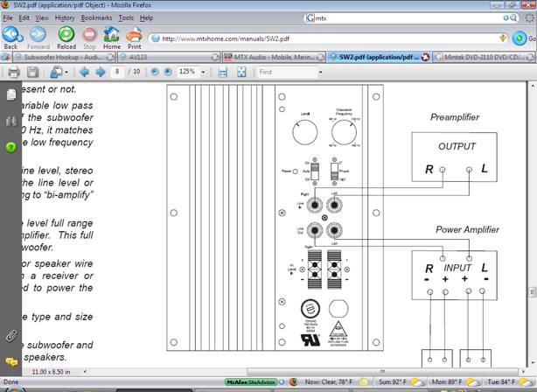
Task: Open the View menu
Action: (42, 17)
